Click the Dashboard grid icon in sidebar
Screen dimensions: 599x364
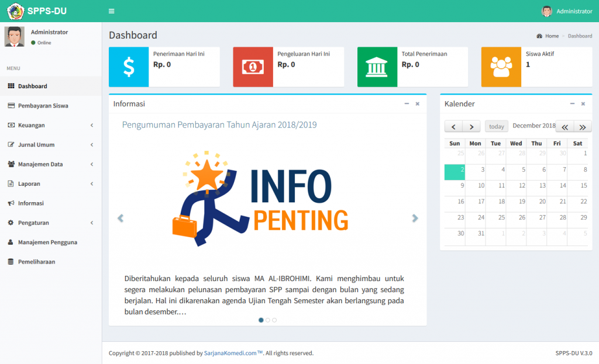[x=11, y=86]
